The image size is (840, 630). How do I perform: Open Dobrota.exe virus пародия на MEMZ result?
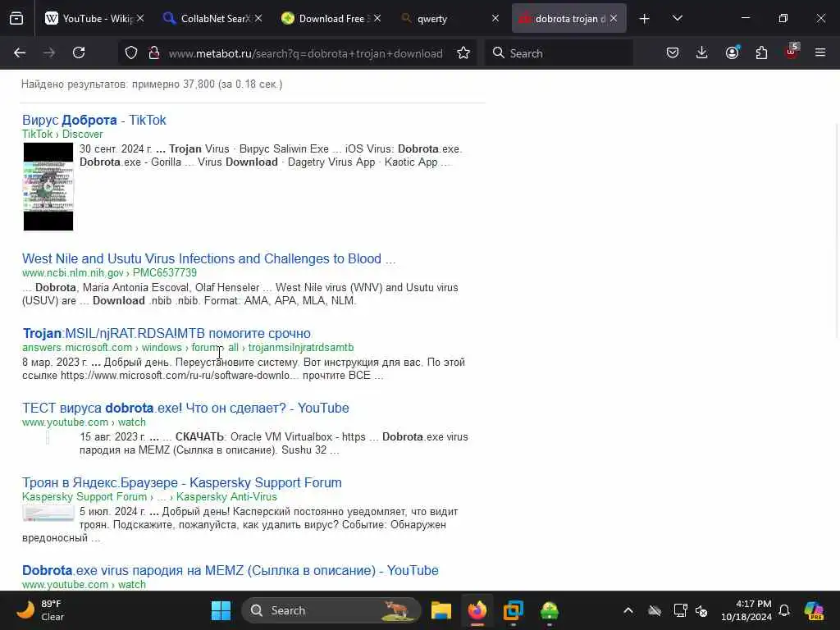[231, 570]
